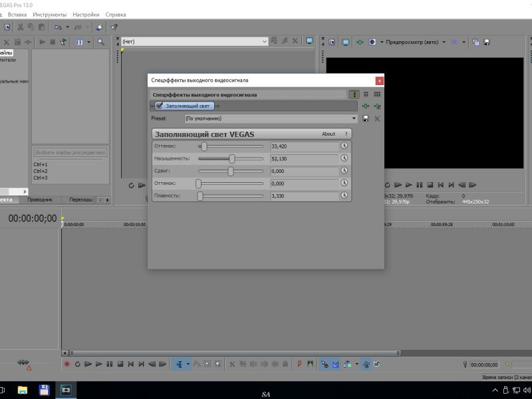Toggle animation clock for Насыщенность
The height and width of the screenshot is (399, 532).
click(344, 158)
